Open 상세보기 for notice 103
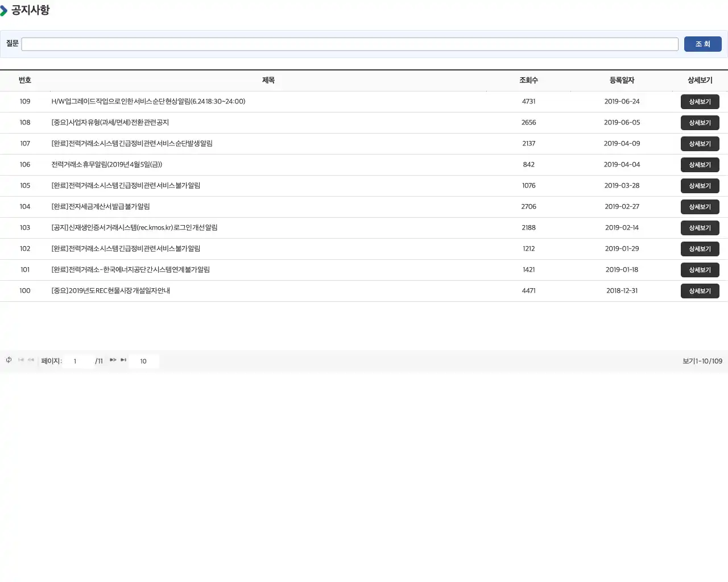The width and height of the screenshot is (728, 582). click(x=700, y=228)
